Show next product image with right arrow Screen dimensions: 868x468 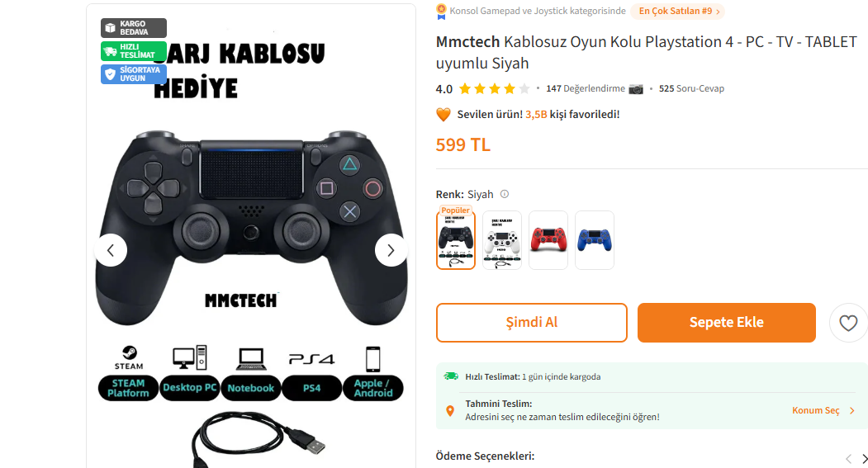[391, 251]
